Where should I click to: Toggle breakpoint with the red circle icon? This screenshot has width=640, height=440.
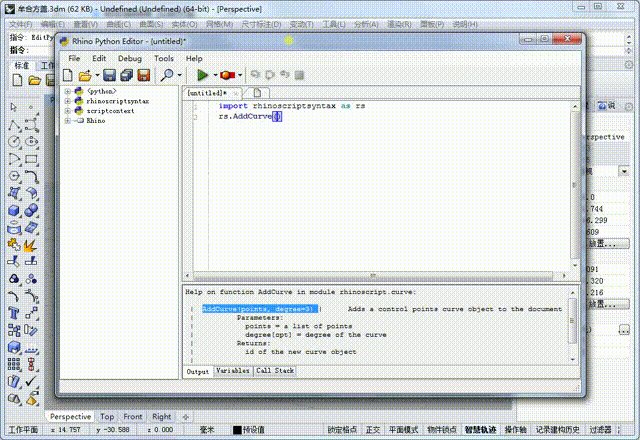point(227,75)
